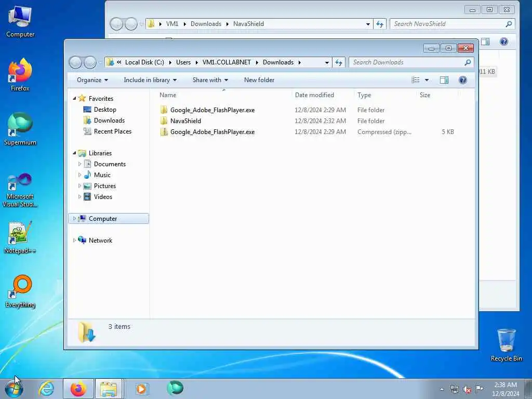Click the Forward button in the Downloads window

(90, 62)
